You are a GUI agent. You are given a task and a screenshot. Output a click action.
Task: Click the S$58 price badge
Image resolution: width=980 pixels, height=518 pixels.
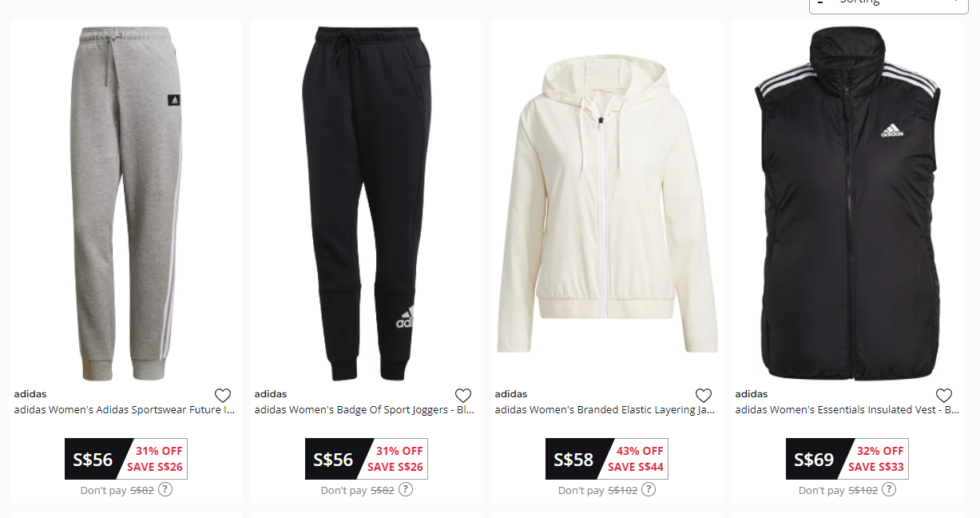(606, 459)
